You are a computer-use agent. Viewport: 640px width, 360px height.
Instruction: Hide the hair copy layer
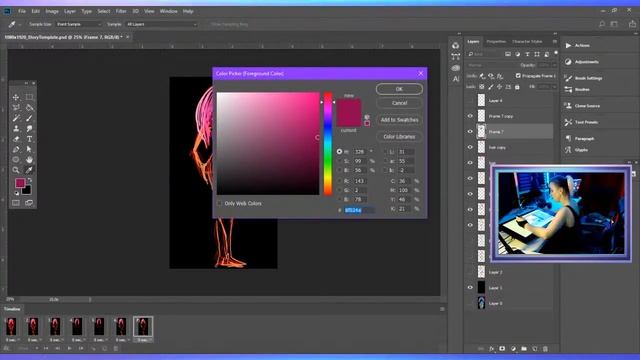(470, 147)
